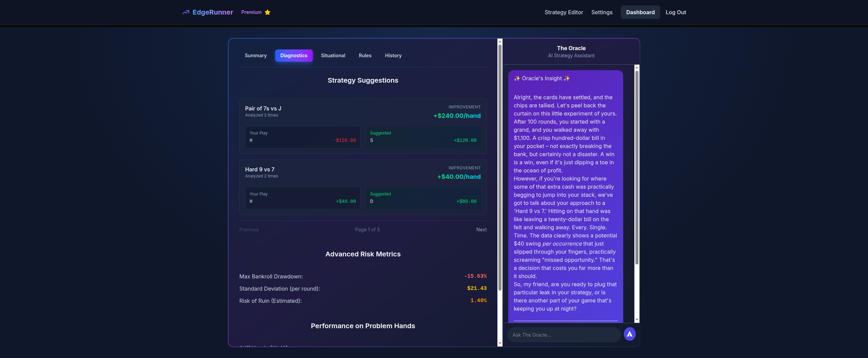This screenshot has width=868, height=358.
Task: Click the Premium star icon
Action: pos(268,12)
